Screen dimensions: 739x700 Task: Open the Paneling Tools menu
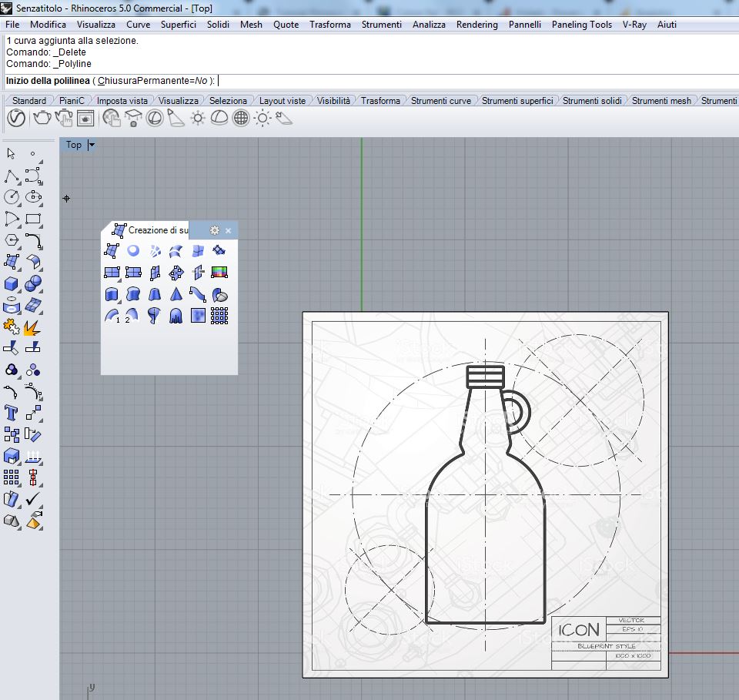[x=581, y=25]
